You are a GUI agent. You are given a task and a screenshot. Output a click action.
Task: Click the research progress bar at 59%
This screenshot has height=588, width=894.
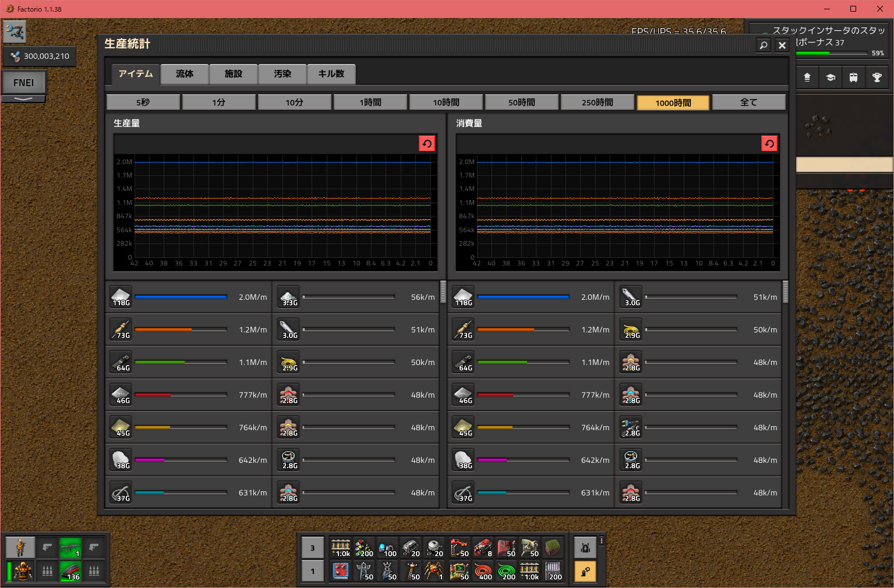click(832, 53)
